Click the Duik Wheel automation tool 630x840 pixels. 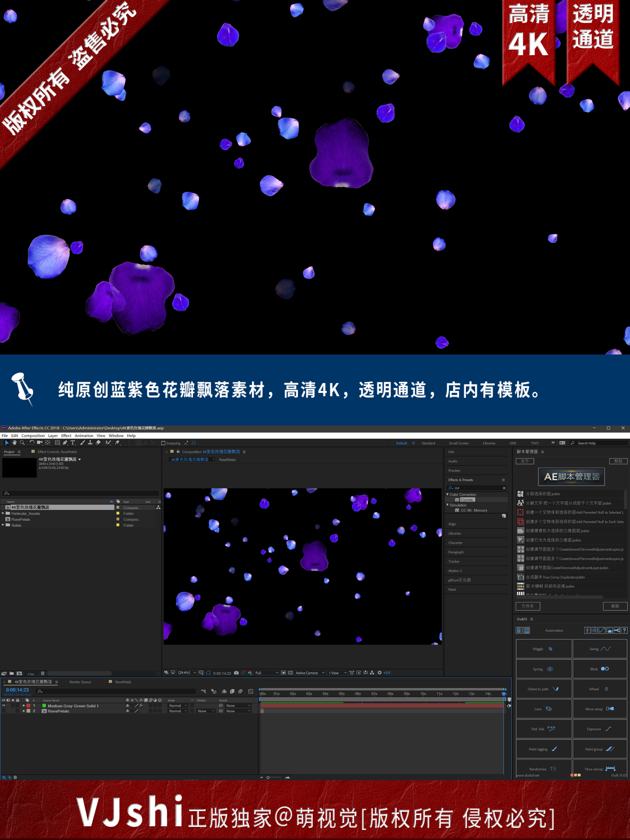tap(600, 689)
